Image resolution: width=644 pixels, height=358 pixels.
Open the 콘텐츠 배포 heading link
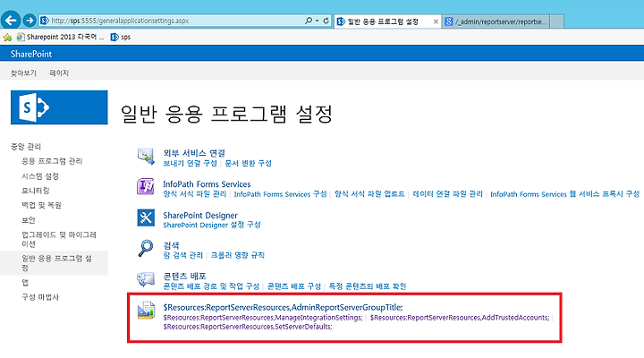[x=184, y=276]
